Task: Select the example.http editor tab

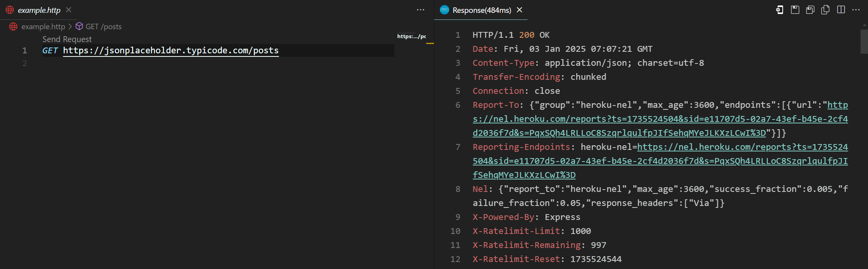Action: tap(39, 10)
